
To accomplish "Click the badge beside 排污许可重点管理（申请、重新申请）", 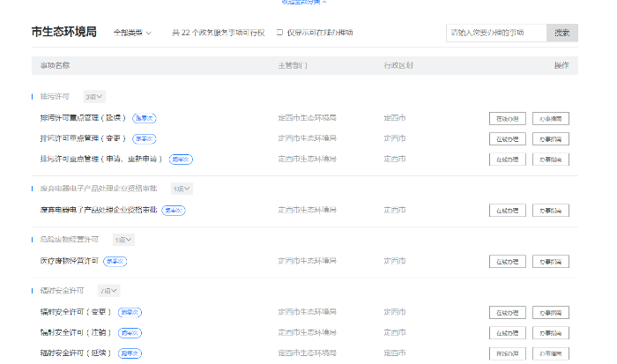I will tap(182, 160).
